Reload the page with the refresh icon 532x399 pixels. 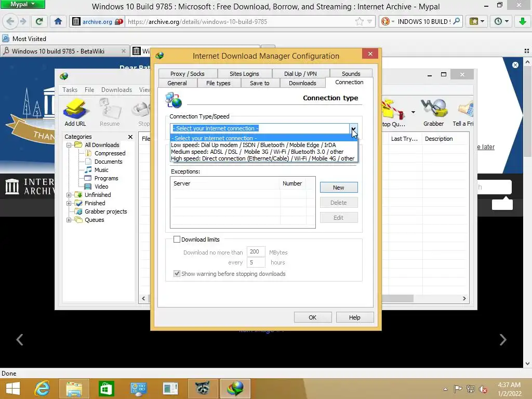(39, 21)
